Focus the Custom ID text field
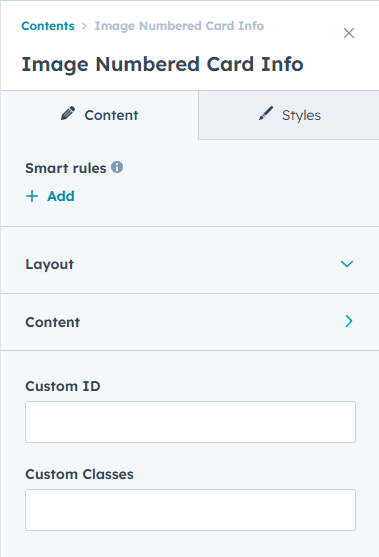379x557 pixels. point(190,422)
